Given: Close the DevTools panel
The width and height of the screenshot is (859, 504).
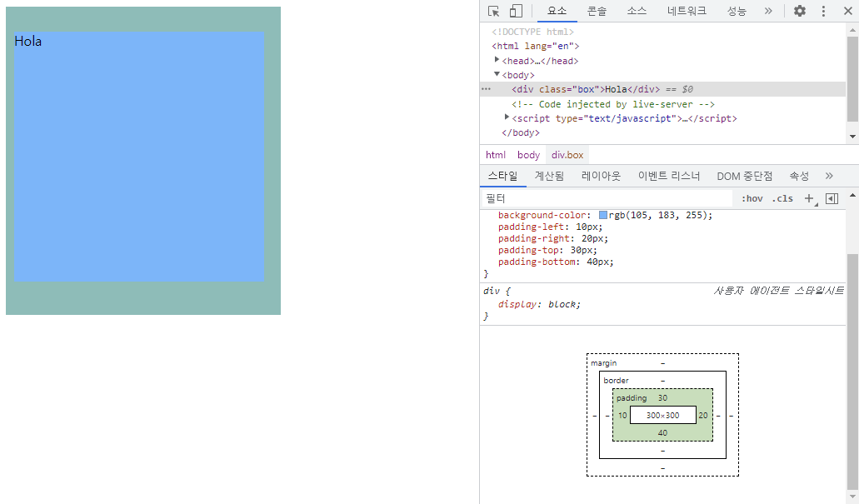Looking at the screenshot, I should coord(847,11).
